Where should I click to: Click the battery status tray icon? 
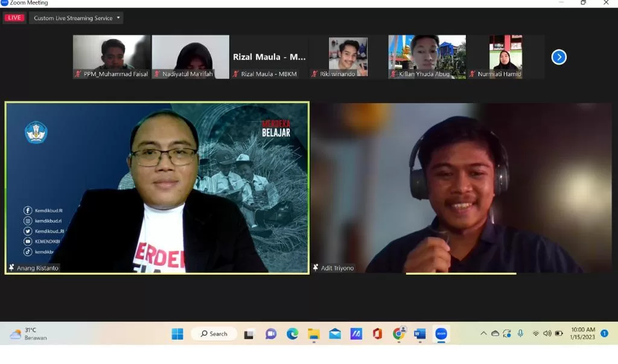[559, 334]
